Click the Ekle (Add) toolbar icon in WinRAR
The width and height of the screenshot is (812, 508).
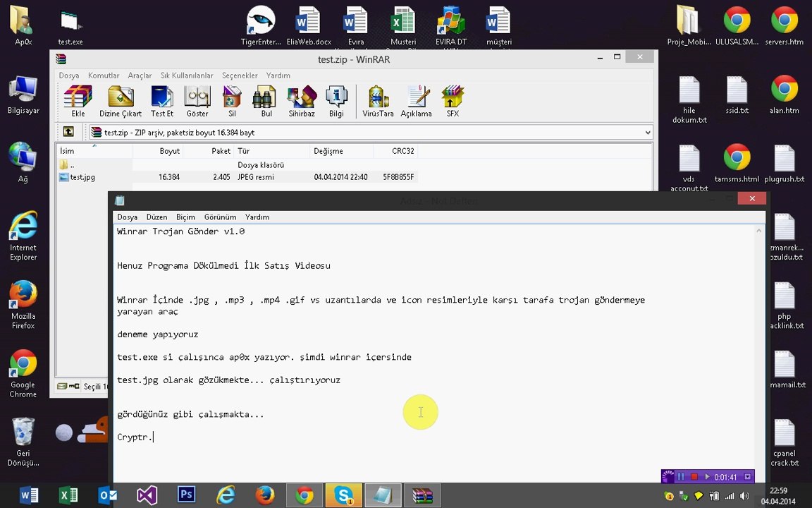(x=78, y=101)
